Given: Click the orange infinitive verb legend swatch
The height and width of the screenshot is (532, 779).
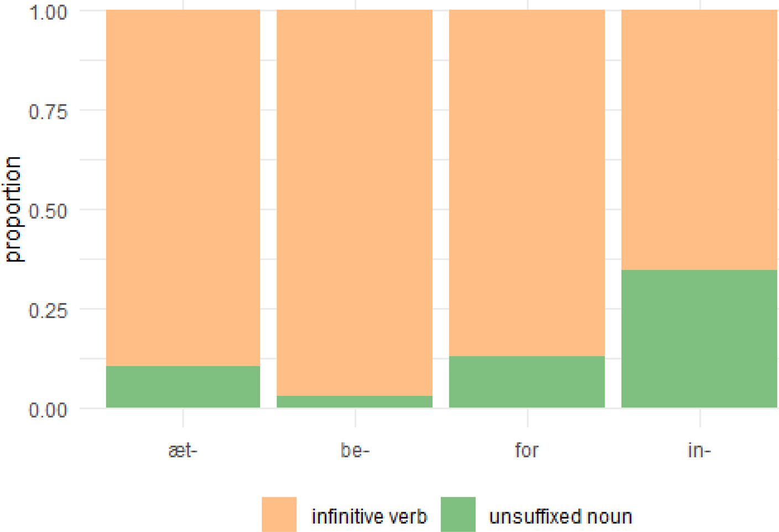Looking at the screenshot, I should pos(279,514).
